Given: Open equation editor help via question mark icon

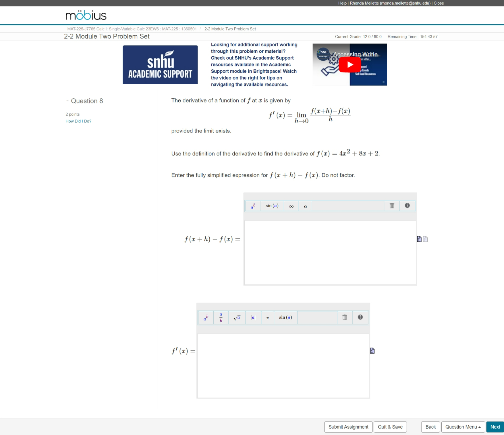Looking at the screenshot, I should pos(407,206).
